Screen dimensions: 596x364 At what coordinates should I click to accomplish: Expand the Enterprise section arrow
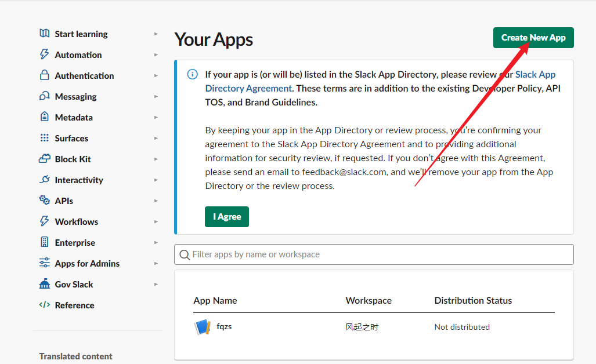[156, 243]
